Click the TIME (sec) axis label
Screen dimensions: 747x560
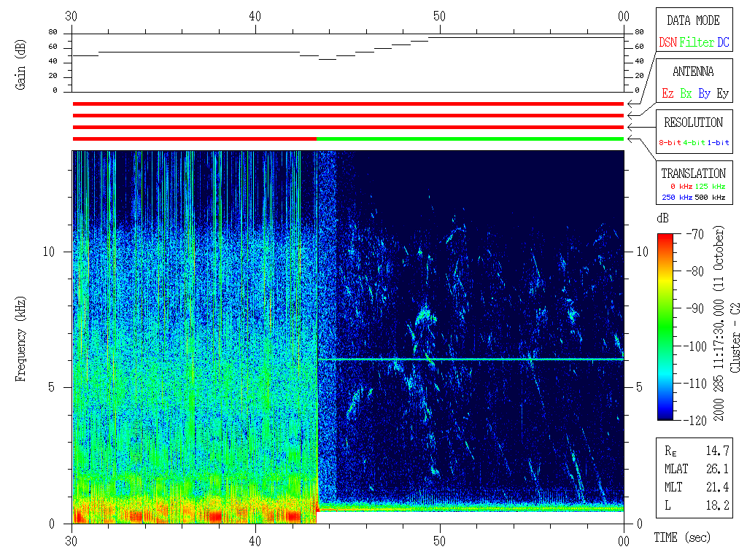click(681, 538)
